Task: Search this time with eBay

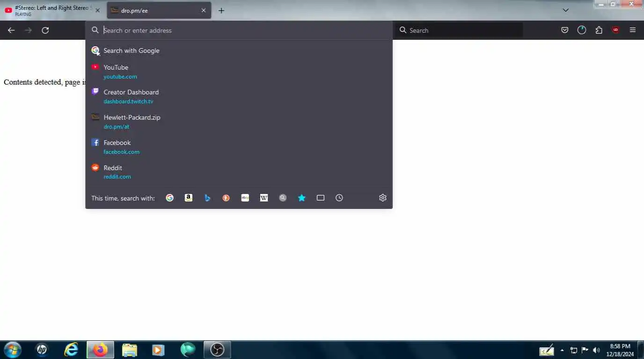Action: pos(245,198)
